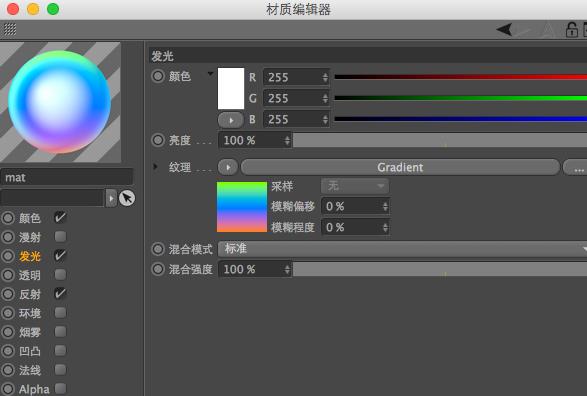Select the 漫射 channel label
This screenshot has width=587, height=396.
[x=30, y=237]
